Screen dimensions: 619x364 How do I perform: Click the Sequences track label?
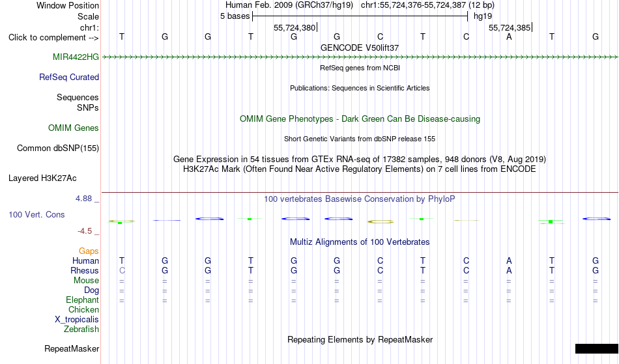[x=78, y=98]
